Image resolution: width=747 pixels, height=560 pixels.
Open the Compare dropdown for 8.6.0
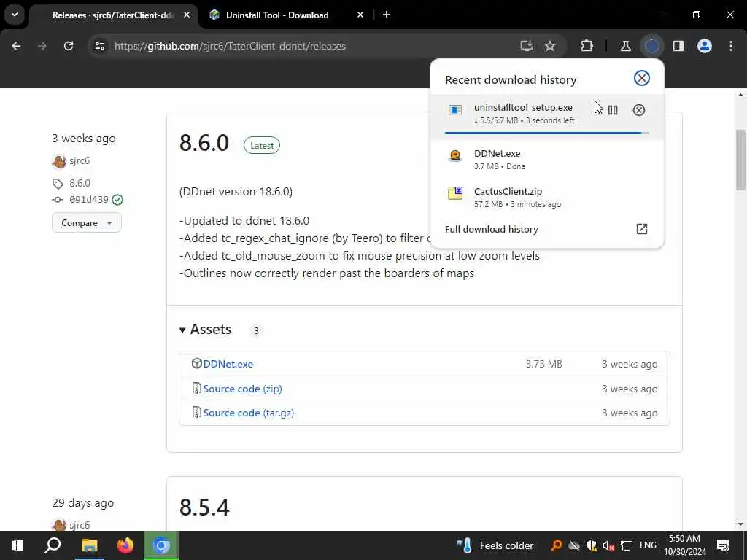pos(86,223)
